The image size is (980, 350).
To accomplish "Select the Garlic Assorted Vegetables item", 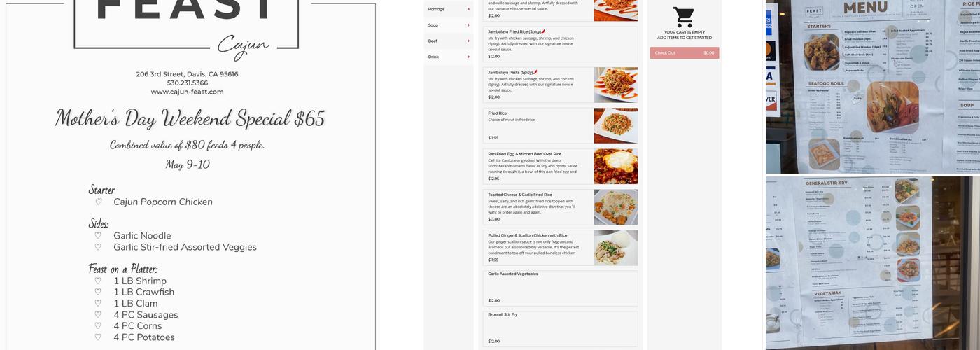I will point(560,288).
